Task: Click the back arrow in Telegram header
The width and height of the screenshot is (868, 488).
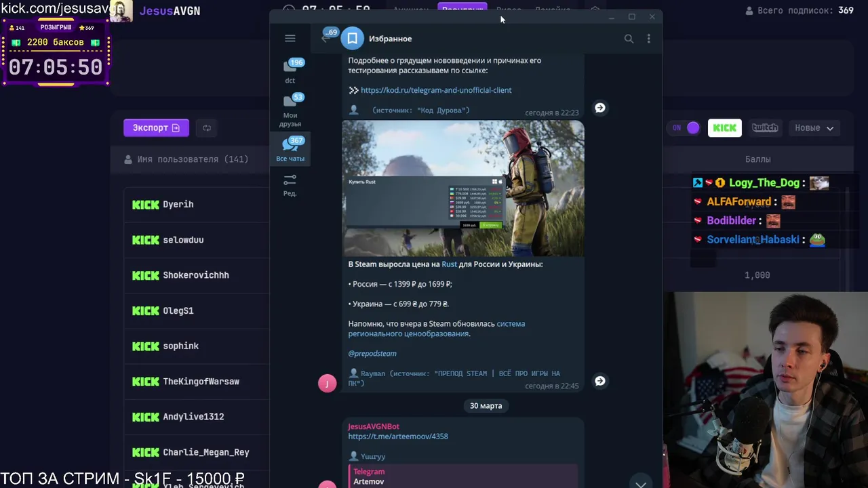Action: (326, 39)
